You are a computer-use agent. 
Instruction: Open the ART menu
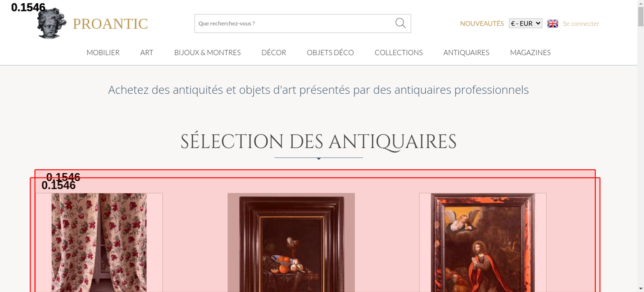147,52
